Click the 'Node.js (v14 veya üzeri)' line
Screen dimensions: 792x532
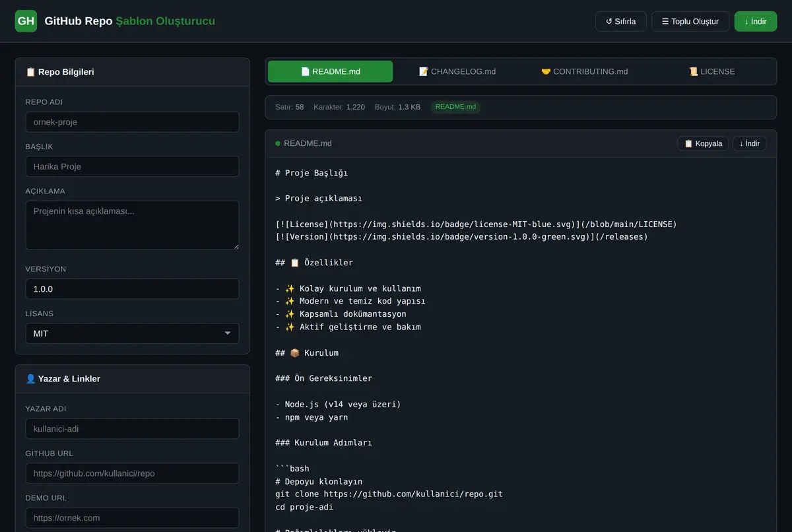click(x=338, y=405)
